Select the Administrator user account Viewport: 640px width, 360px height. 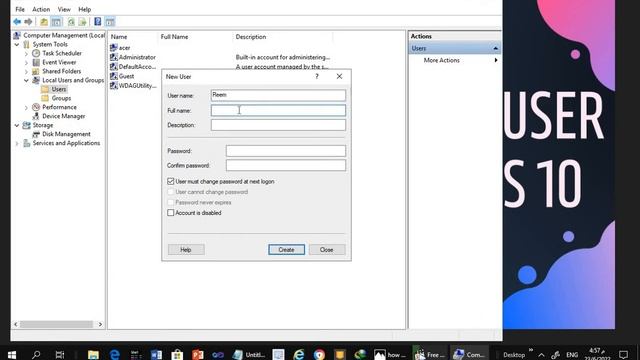pyautogui.click(x=133, y=57)
